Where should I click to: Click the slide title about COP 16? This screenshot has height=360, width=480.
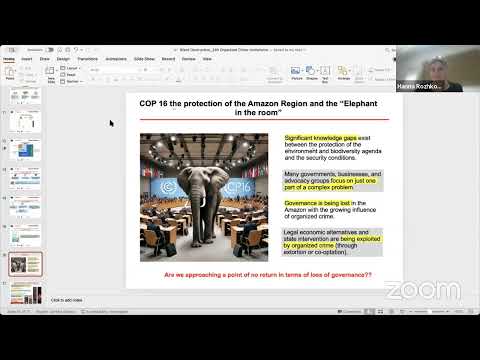[x=258, y=108]
